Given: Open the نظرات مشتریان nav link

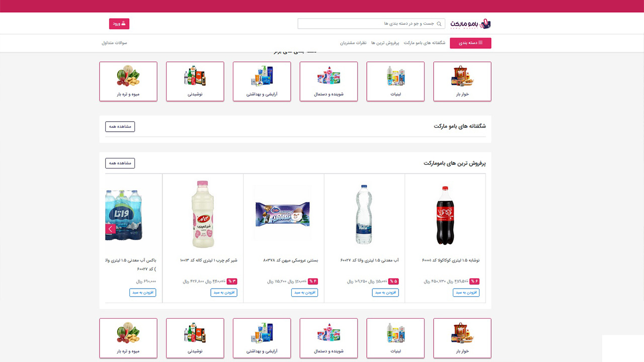Looking at the screenshot, I should click(353, 43).
